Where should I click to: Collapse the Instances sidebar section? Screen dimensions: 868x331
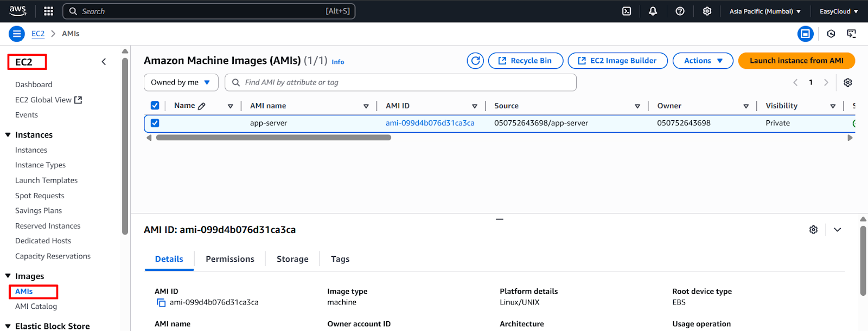pos(8,134)
